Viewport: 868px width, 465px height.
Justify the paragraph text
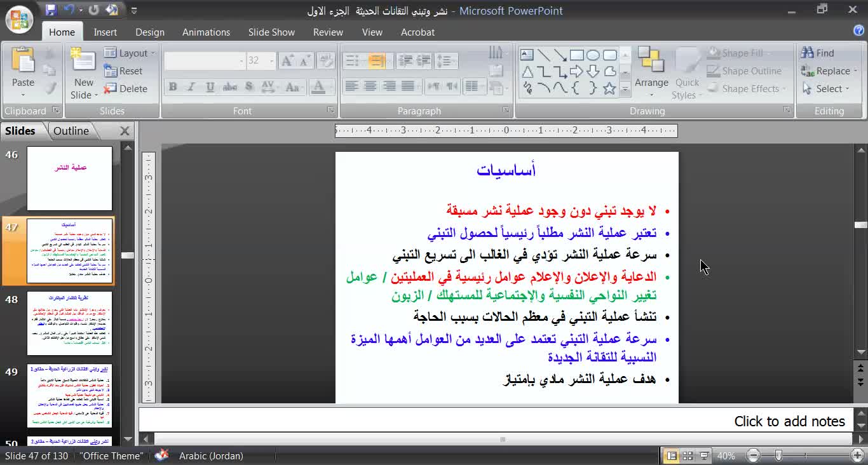click(x=408, y=86)
